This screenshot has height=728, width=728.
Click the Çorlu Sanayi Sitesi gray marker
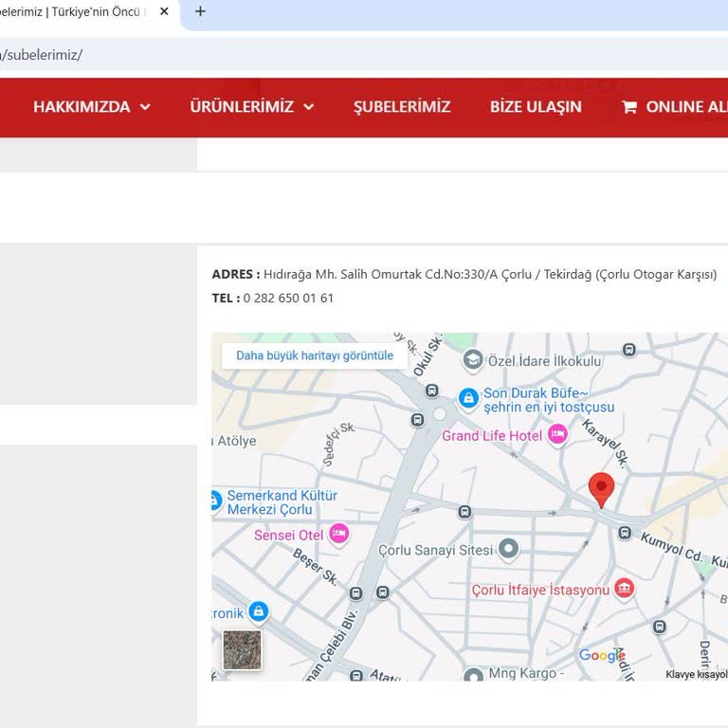tap(509, 549)
